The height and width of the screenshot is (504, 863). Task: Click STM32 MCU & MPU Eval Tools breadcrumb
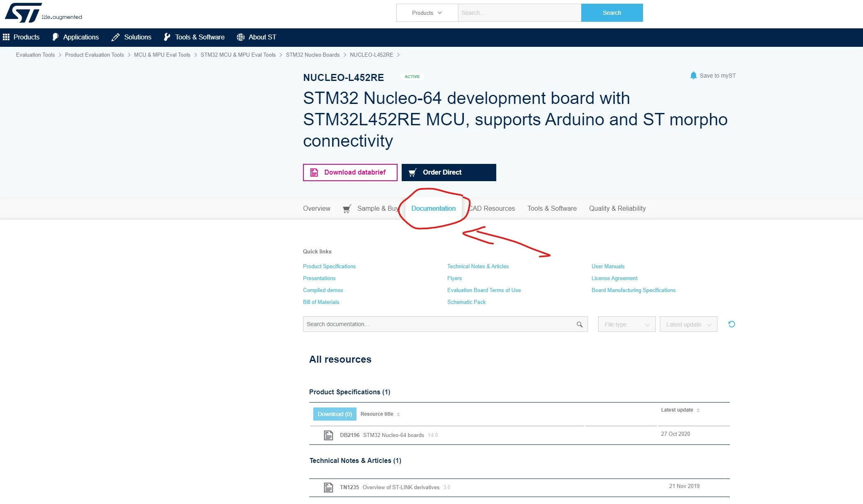pos(238,55)
